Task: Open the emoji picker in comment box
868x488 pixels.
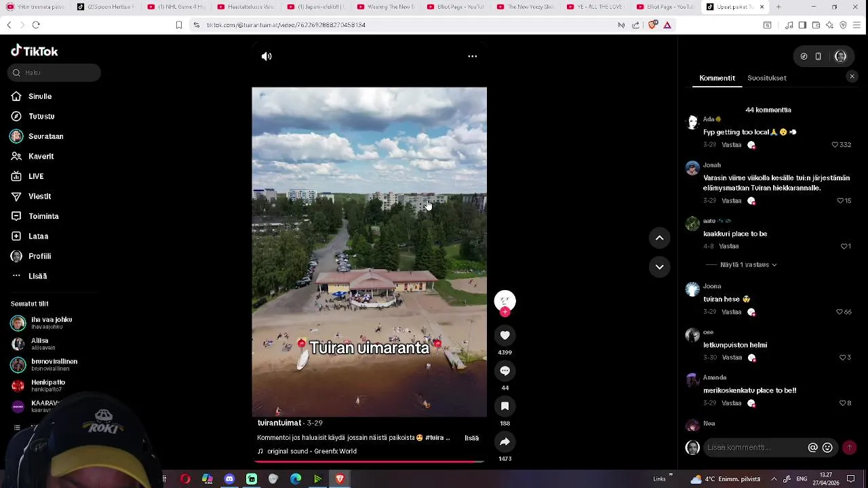Action: pyautogui.click(x=827, y=447)
